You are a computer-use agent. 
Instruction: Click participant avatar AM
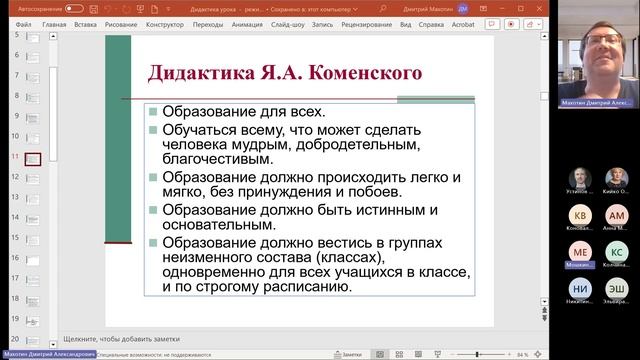[x=617, y=215]
